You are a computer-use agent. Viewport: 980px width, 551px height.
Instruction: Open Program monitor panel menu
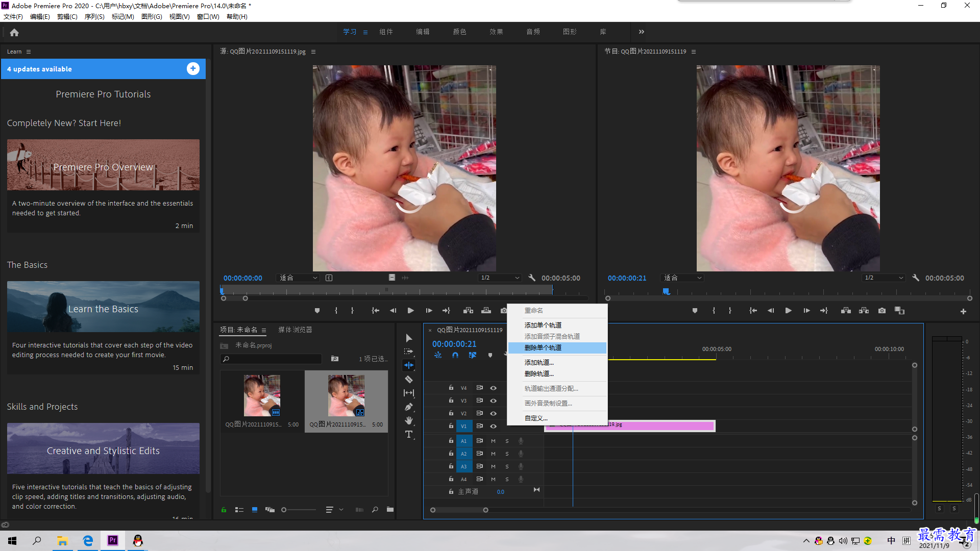tap(694, 52)
